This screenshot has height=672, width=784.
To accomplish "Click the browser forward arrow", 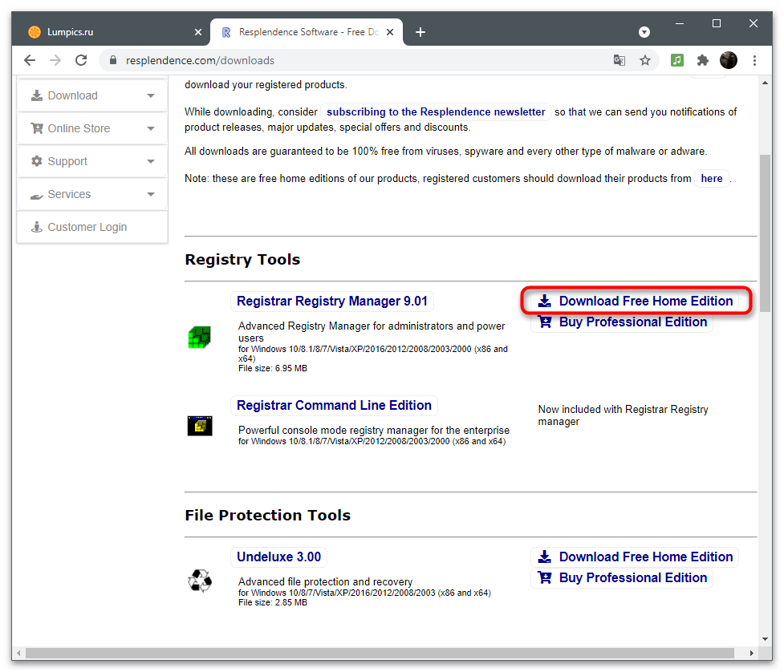I will 55,60.
